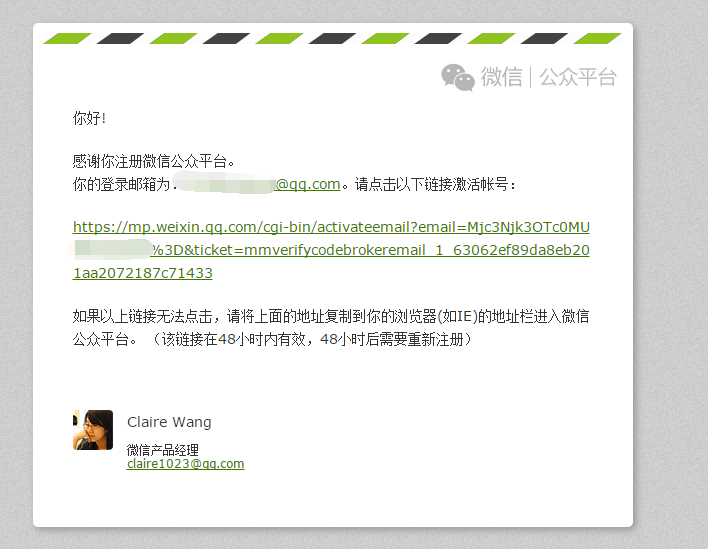Click the first dark stripe on envelope border

click(120, 38)
